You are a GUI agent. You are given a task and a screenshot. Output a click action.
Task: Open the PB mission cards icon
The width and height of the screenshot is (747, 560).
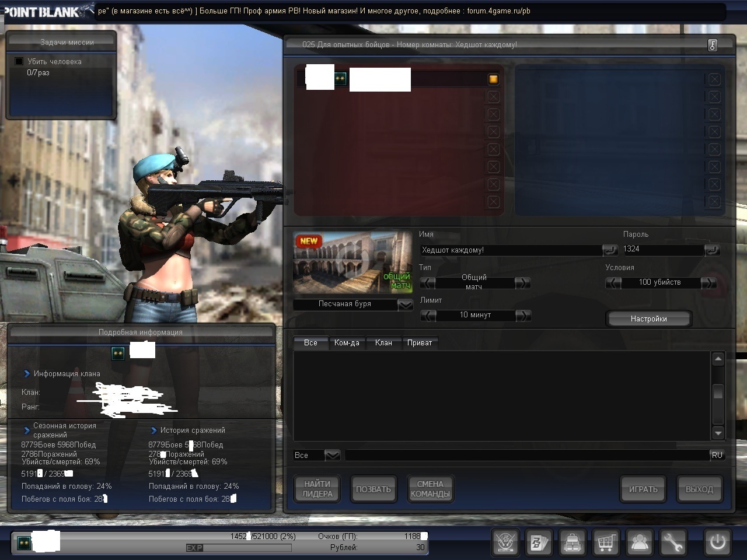[539, 543]
